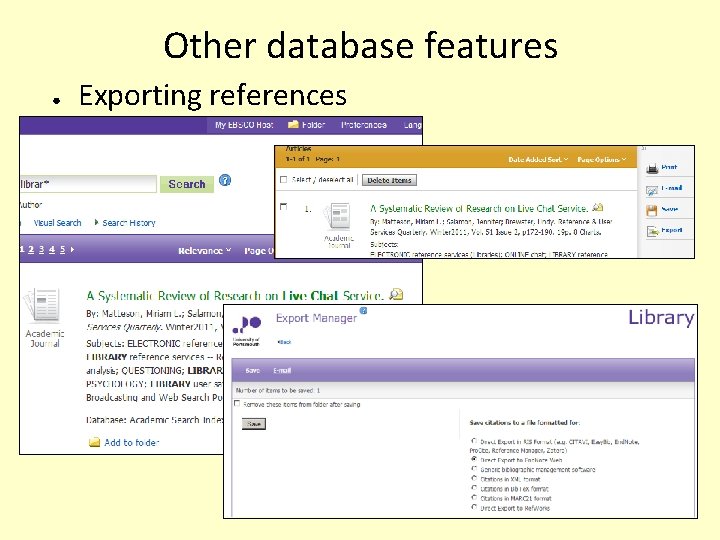Screen dimensions: 720x540
Task: Select Generic bibliographic management software radio
Action: point(474,469)
